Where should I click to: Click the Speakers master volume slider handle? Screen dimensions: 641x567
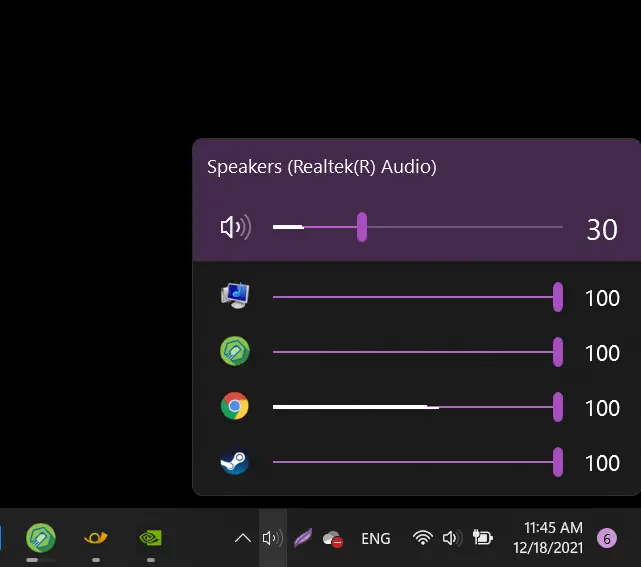[362, 227]
